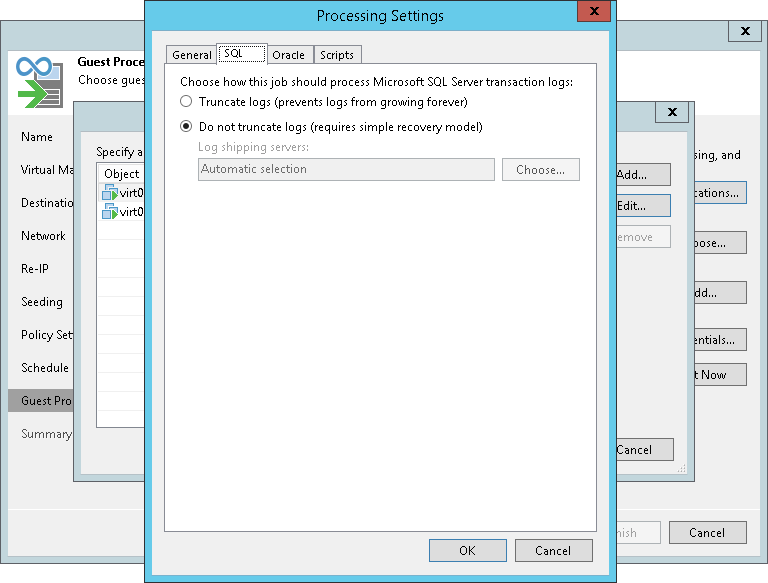The image size is (768, 583).
Task: Close the back wizard window
Action: pyautogui.click(x=745, y=31)
